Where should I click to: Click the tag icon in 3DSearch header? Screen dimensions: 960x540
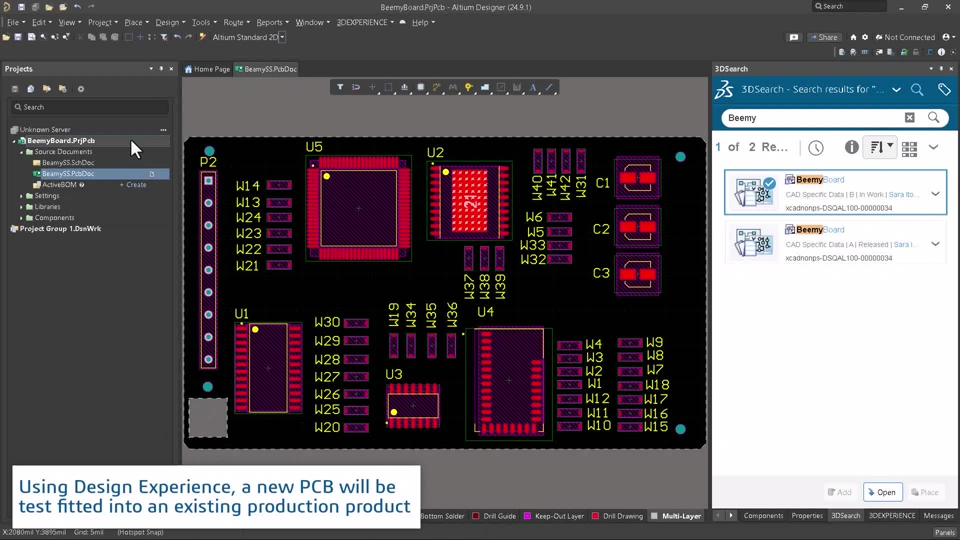pyautogui.click(x=943, y=89)
